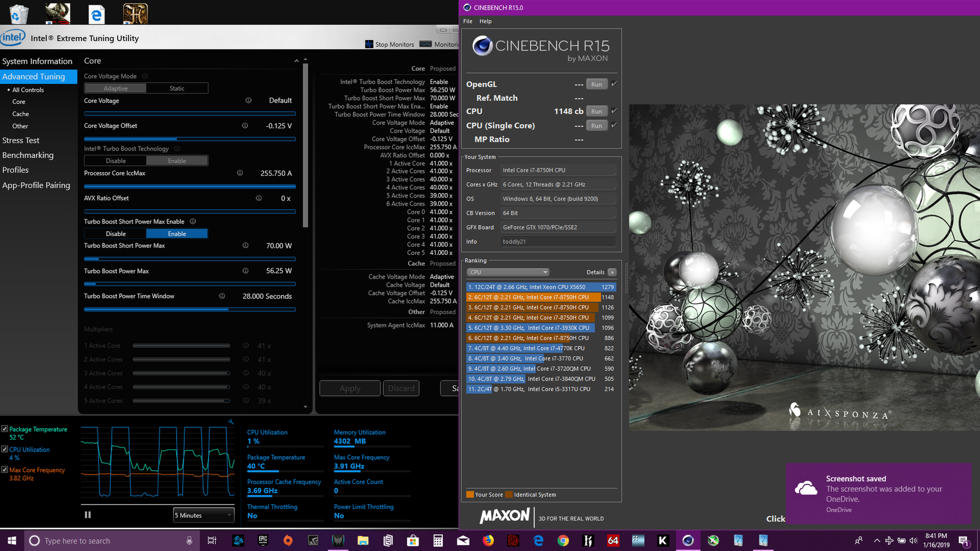Image resolution: width=980 pixels, height=551 pixels.
Task: Click the Discard button in XTU
Action: (x=401, y=388)
